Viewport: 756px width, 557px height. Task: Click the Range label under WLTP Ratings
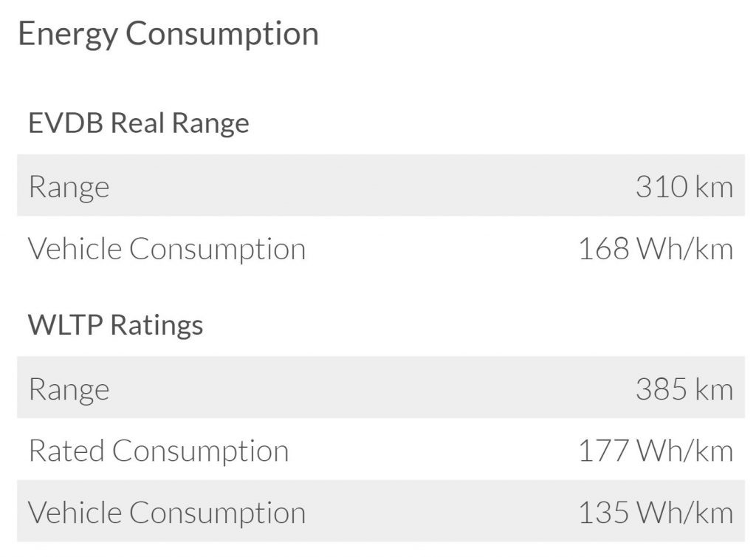pyautogui.click(x=69, y=389)
